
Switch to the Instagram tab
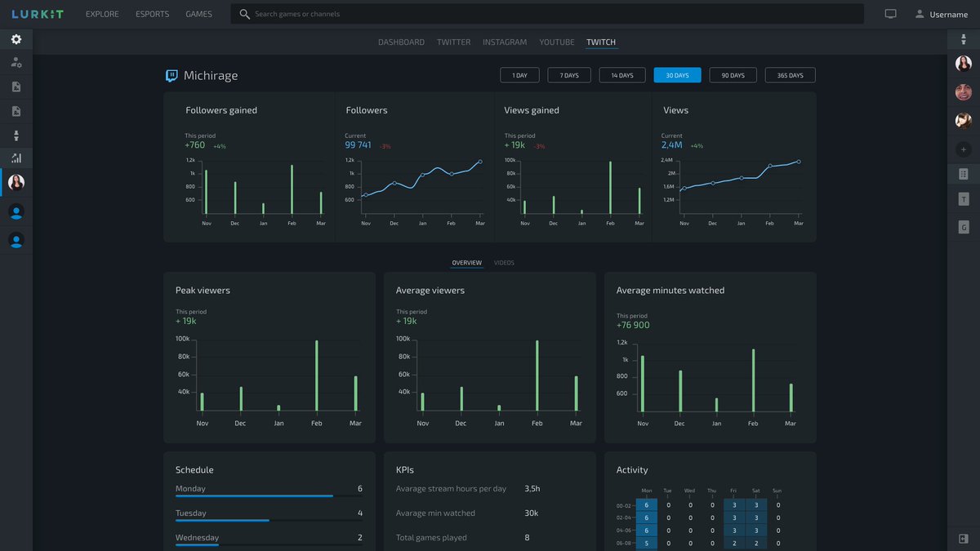(x=505, y=42)
